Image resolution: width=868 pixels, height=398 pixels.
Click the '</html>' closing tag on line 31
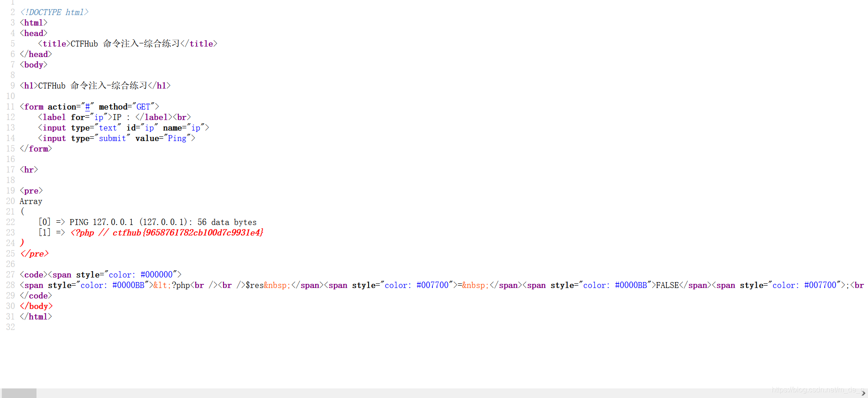click(x=36, y=317)
